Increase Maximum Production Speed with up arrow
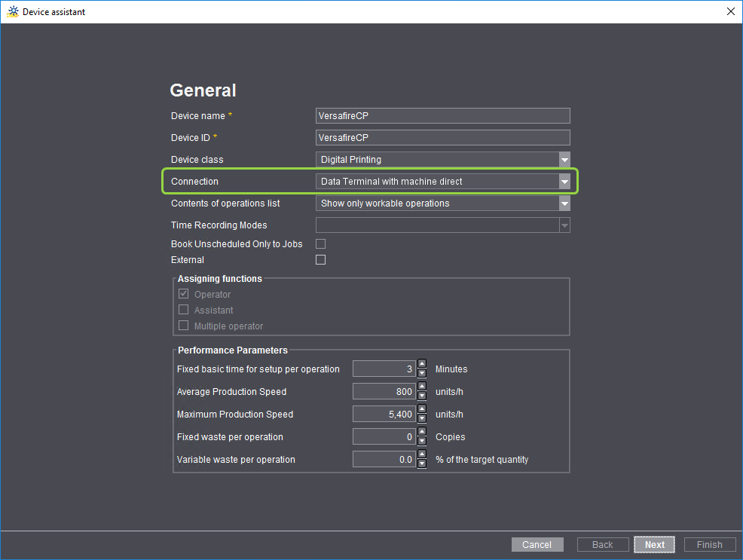The image size is (743, 560). click(422, 410)
